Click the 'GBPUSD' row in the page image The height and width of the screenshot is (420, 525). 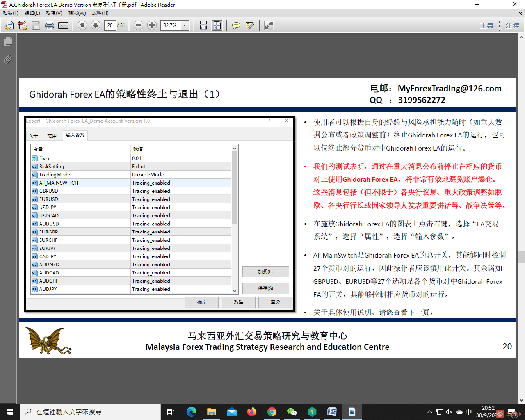(x=131, y=191)
